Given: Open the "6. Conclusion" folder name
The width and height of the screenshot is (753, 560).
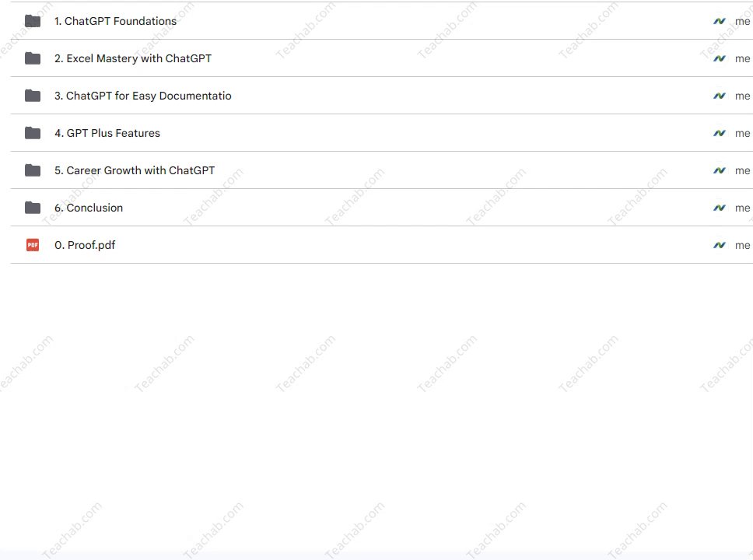Looking at the screenshot, I should (x=89, y=208).
